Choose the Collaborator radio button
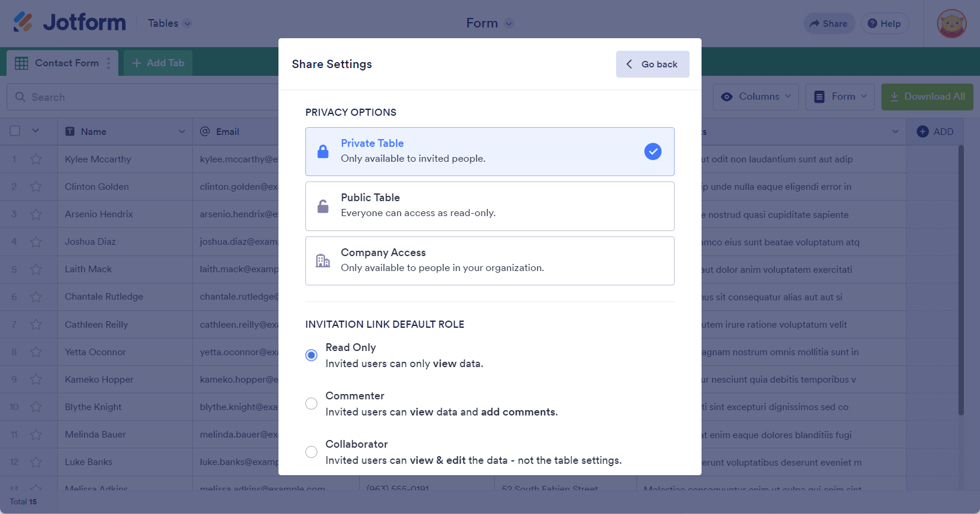Image resolution: width=980 pixels, height=514 pixels. pos(311,452)
